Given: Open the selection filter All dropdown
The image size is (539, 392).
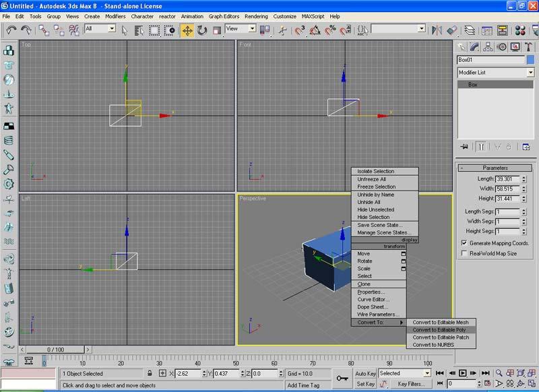Looking at the screenshot, I should (x=112, y=28).
